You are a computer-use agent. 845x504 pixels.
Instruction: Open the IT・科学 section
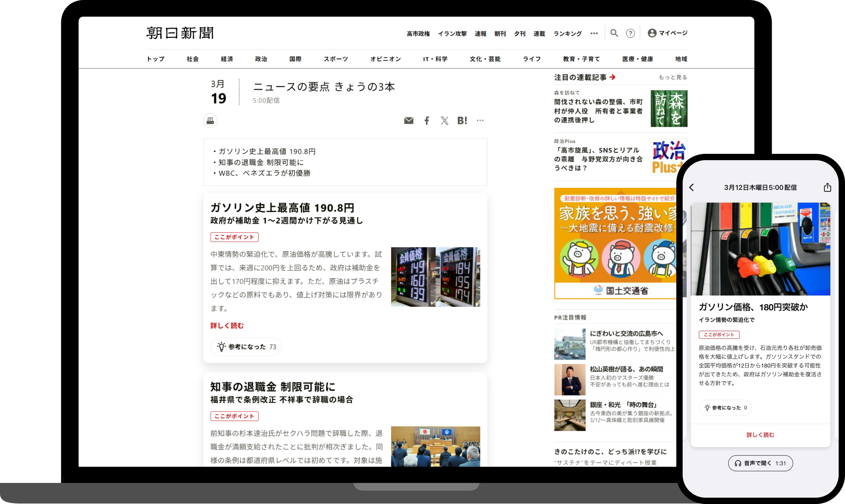436,59
